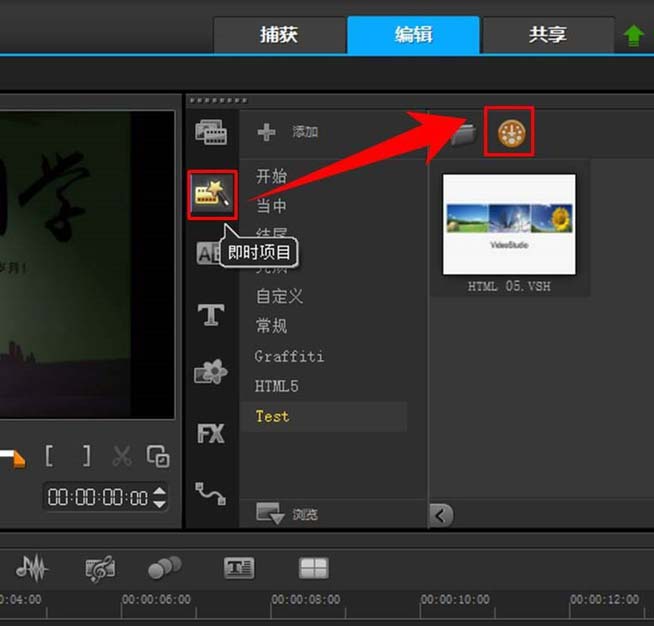Select the Graffiti category
The width and height of the screenshot is (654, 626).
pyautogui.click(x=289, y=356)
